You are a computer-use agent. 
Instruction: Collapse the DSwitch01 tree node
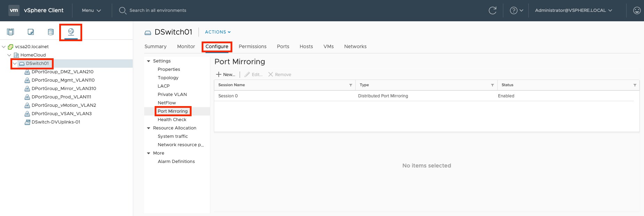click(x=15, y=64)
